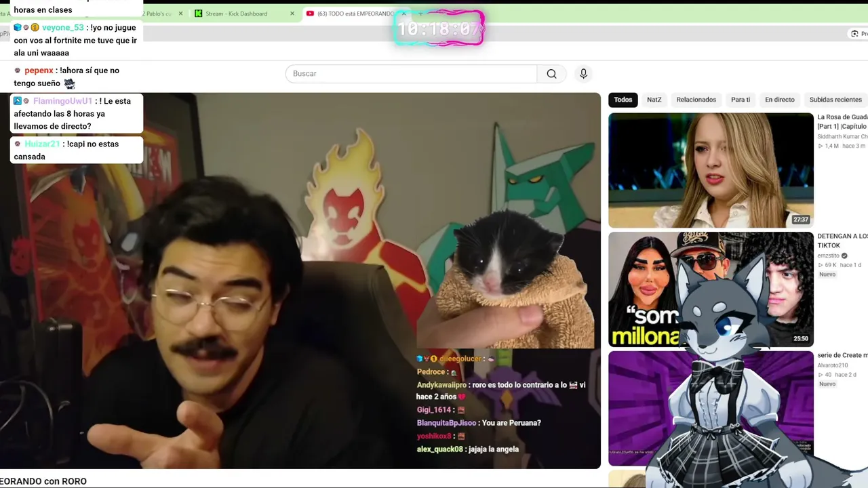The height and width of the screenshot is (488, 868).
Task: Open the DETENGAN A LOS TIKTOK video thumbnail
Action: [711, 289]
